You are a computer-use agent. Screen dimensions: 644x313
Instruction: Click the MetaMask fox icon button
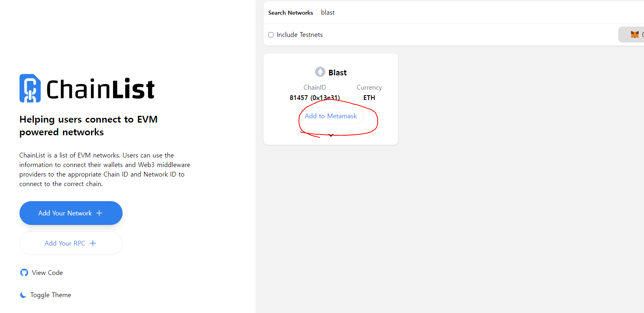tap(635, 35)
